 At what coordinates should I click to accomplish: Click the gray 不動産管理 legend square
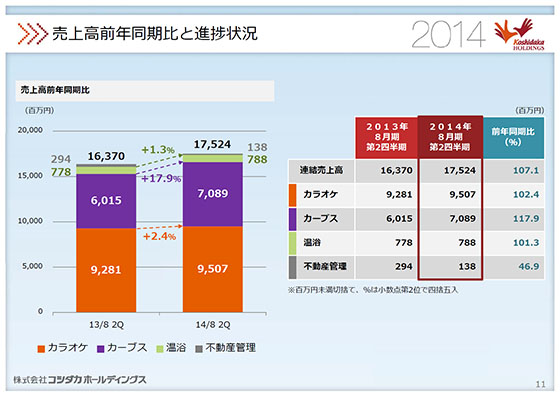(199, 349)
